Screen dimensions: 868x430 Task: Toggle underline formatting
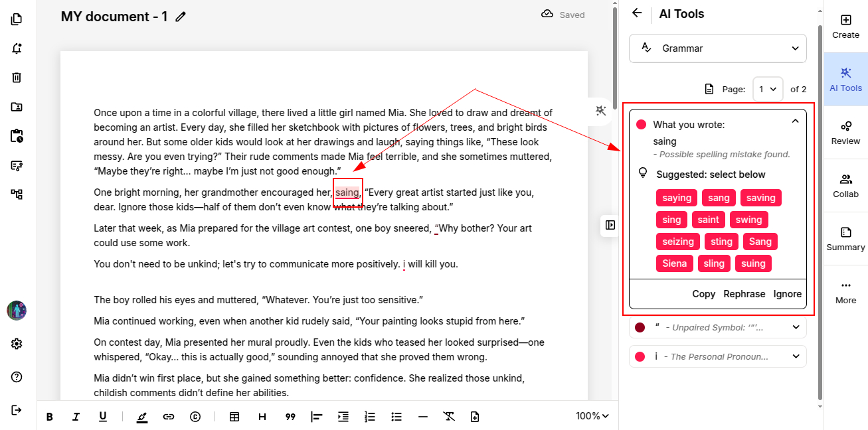(103, 417)
